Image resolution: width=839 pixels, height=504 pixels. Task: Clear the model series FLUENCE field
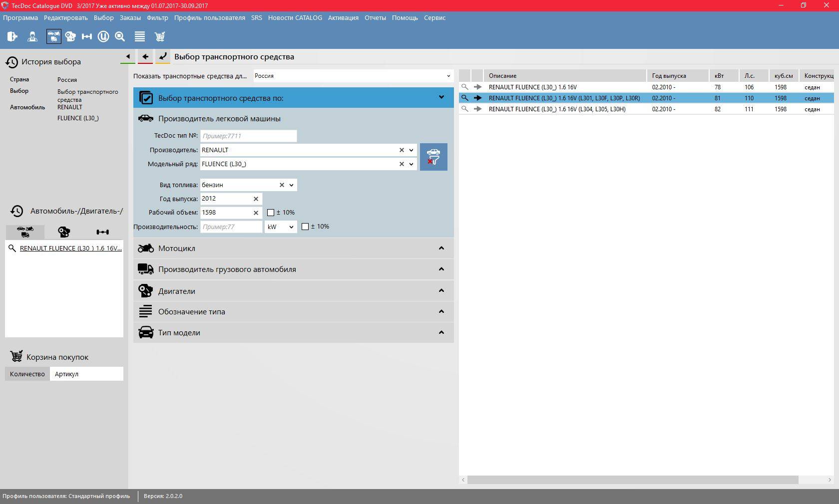tap(402, 164)
